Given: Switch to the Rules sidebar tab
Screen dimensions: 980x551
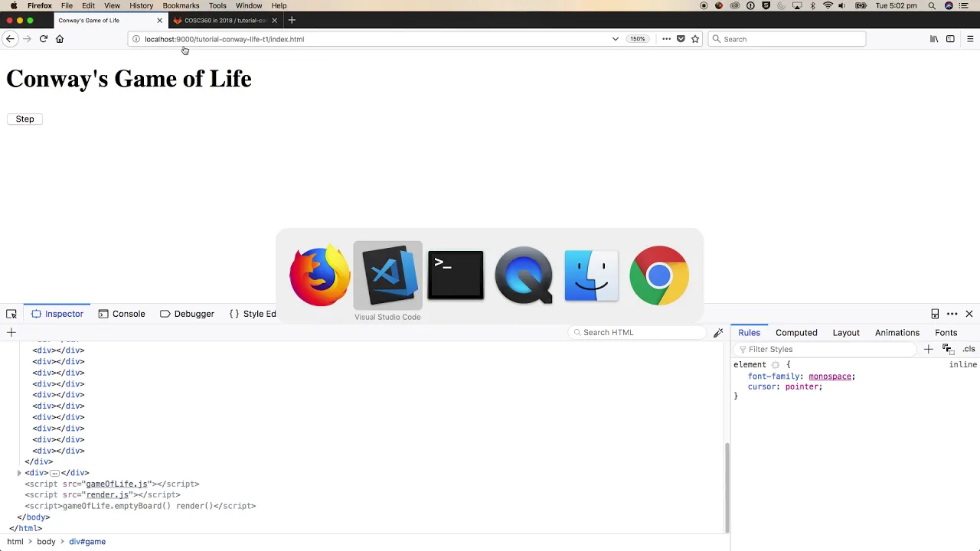Looking at the screenshot, I should click(749, 333).
